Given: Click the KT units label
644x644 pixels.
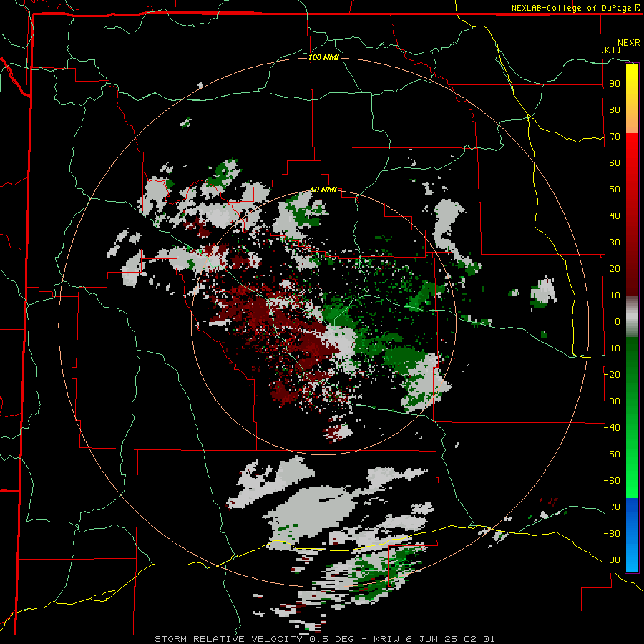Looking at the screenshot, I should [611, 49].
